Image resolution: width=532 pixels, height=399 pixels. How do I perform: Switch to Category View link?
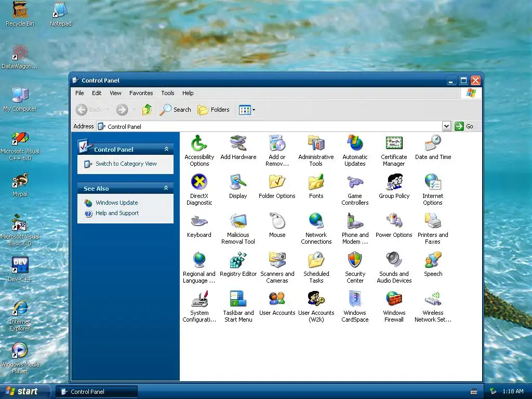pyautogui.click(x=126, y=164)
